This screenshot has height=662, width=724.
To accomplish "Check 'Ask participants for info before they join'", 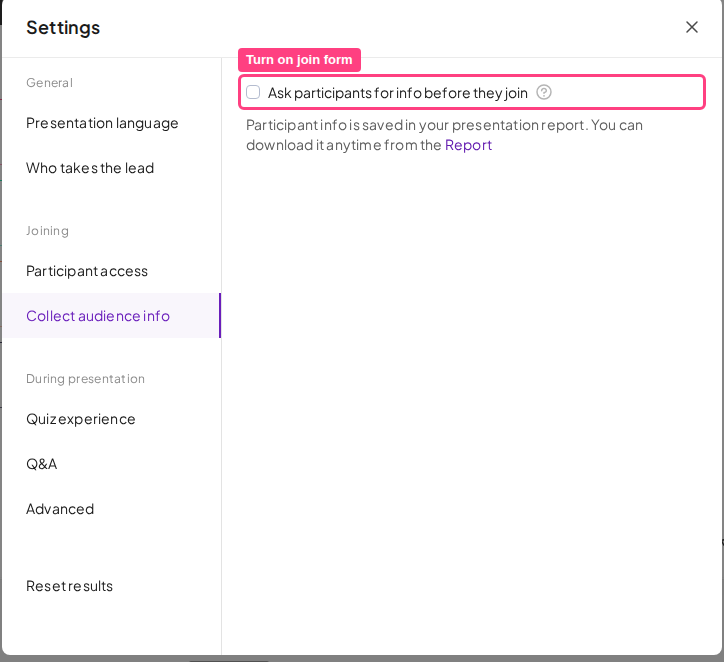I will coord(253,92).
